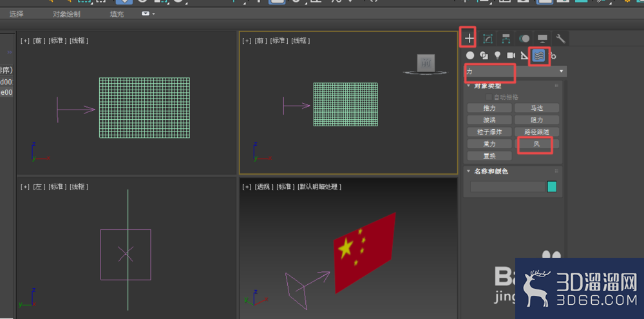Open the [+] menu of the 透视 viewport

point(247,187)
